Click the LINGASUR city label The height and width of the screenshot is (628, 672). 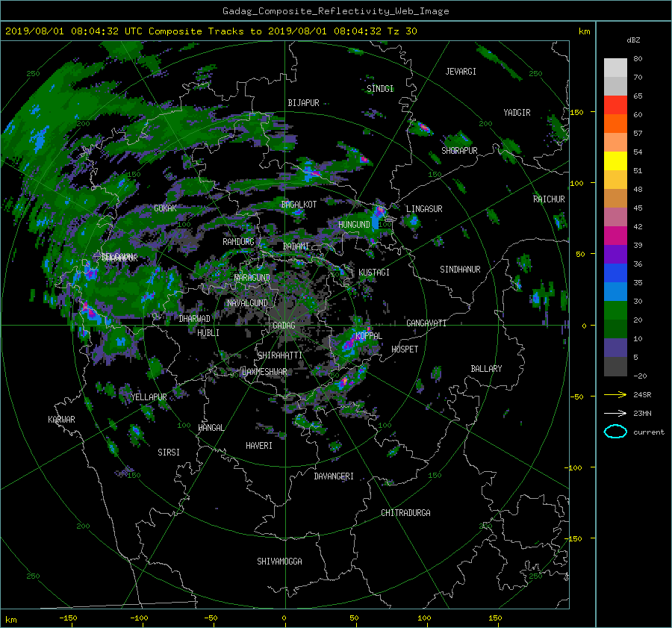(424, 209)
